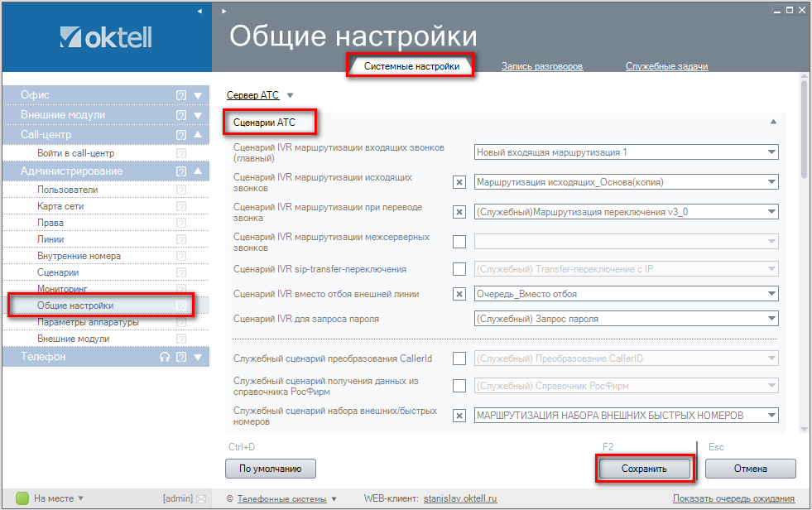Click the help icon next to Офис

click(x=181, y=95)
